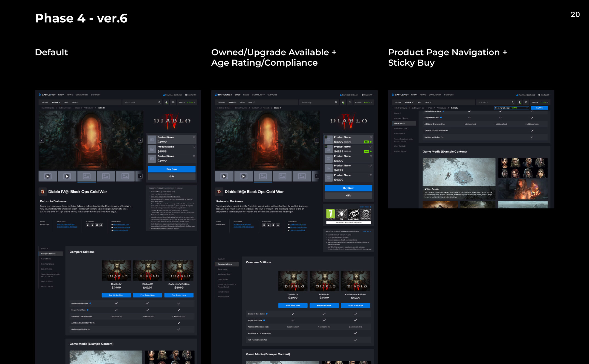The width and height of the screenshot is (589, 364).
Task: Expand Browse dropdown in Owned/Upgrade mockup
Action: (x=233, y=102)
